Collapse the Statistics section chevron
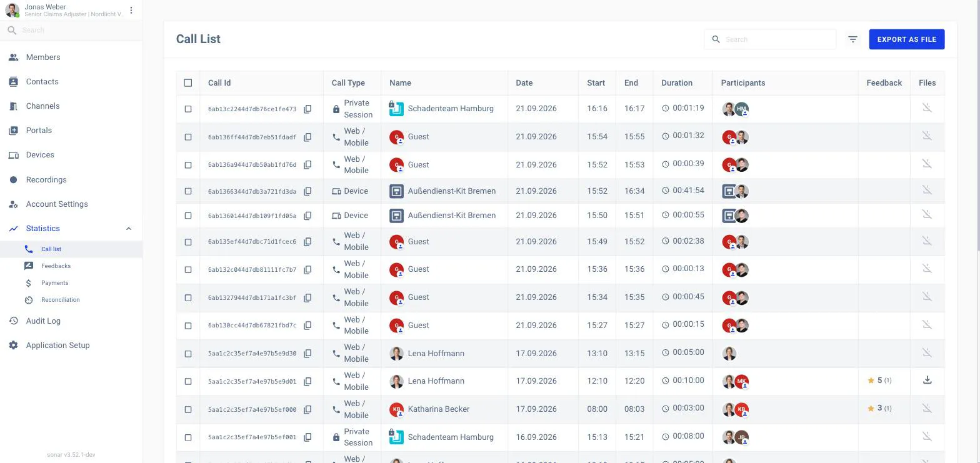 point(129,229)
